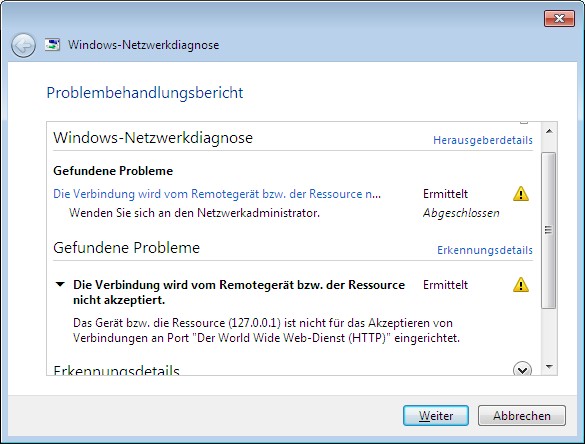Click the report's vertical scrollbar thumb
The image size is (585, 444).
coord(548,230)
